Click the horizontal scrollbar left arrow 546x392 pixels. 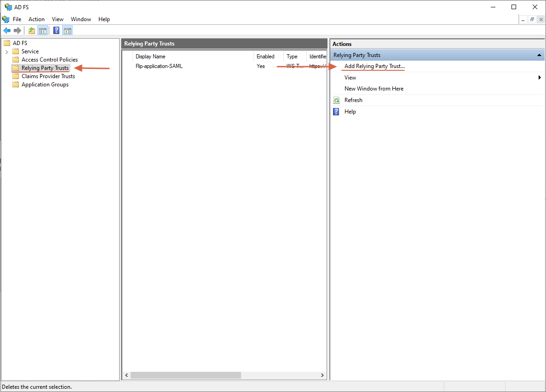click(127, 375)
